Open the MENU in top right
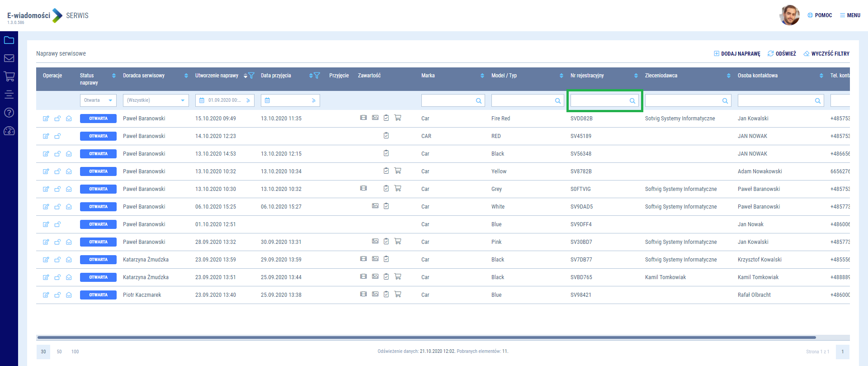This screenshot has height=366, width=868. pyautogui.click(x=850, y=15)
